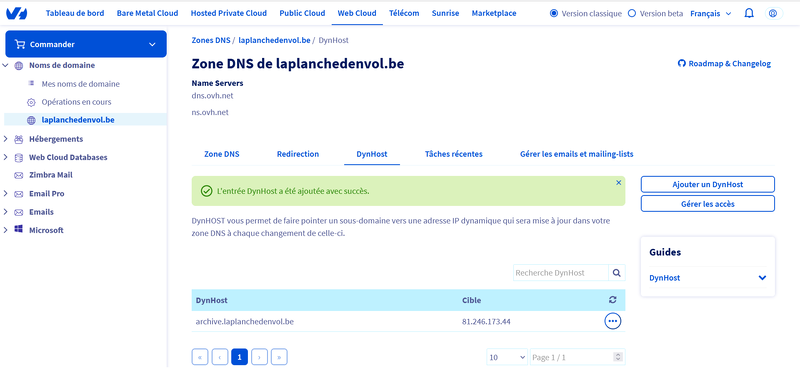Refresh the DynHost table with reload icon

coord(613,300)
